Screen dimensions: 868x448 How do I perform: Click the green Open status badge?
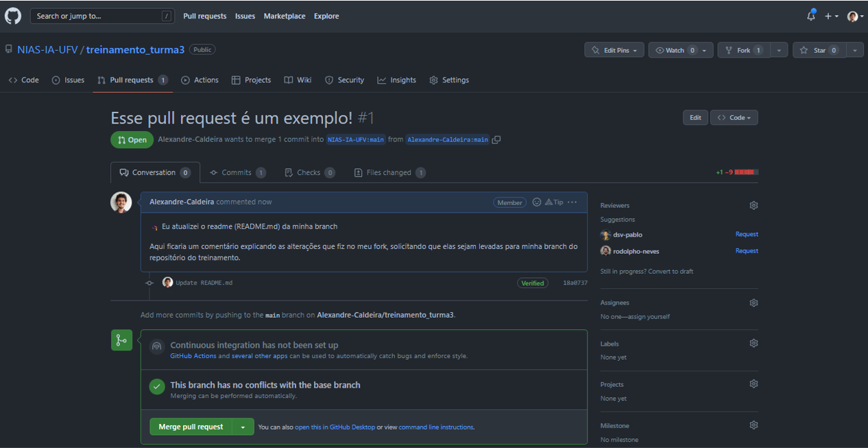132,140
